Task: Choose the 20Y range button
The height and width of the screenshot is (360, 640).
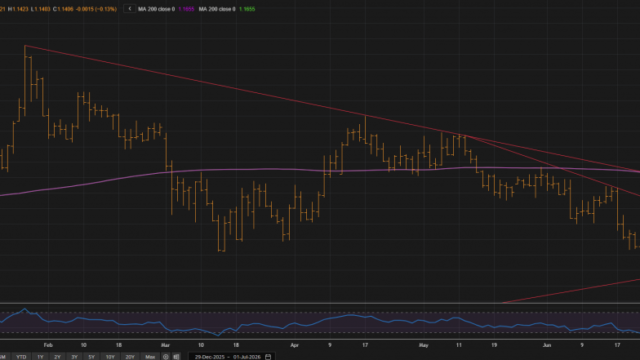Action: tap(130, 357)
